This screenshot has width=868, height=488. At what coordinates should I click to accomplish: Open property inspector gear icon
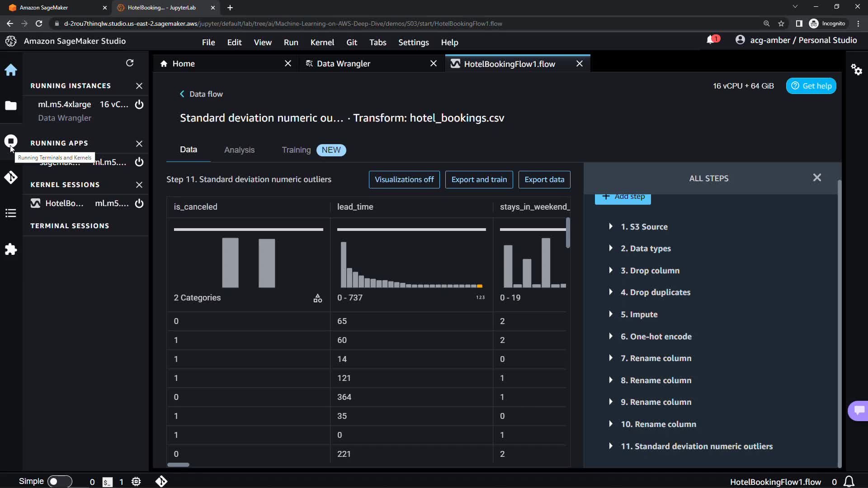tap(857, 70)
